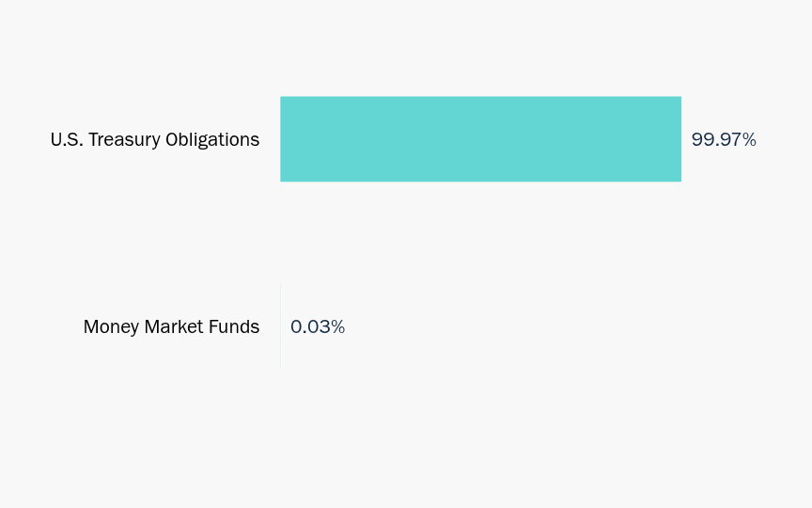
Task: Click the digits "99" in the Treasury value
Action: point(702,139)
